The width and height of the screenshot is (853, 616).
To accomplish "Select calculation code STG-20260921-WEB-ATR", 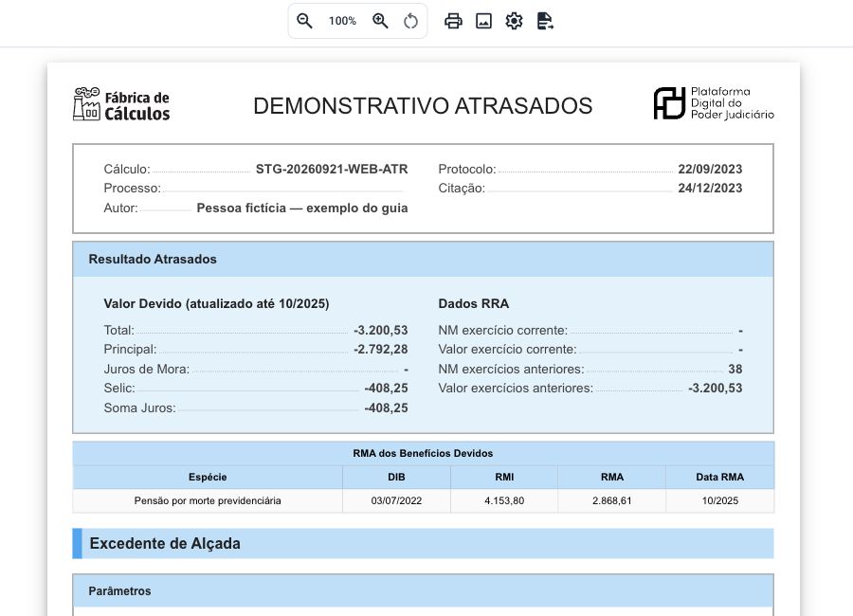I will (x=332, y=170).
